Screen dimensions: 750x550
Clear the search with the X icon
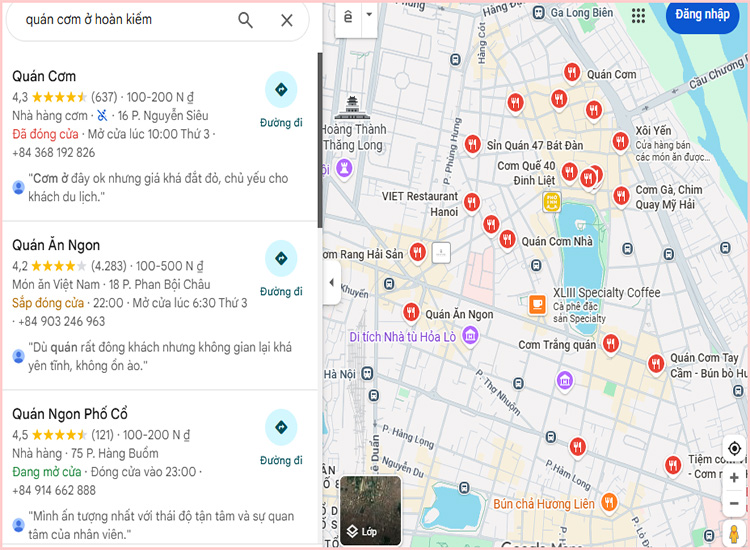tap(287, 20)
